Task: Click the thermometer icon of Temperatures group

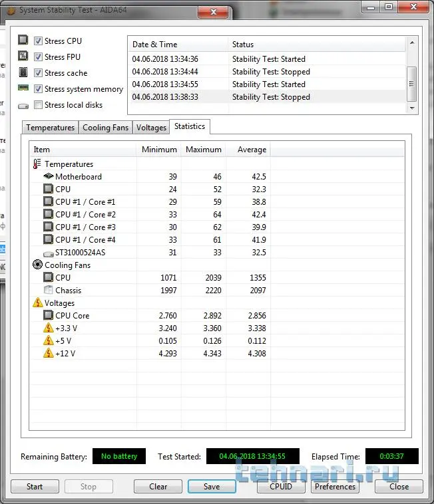Action: 37,164
